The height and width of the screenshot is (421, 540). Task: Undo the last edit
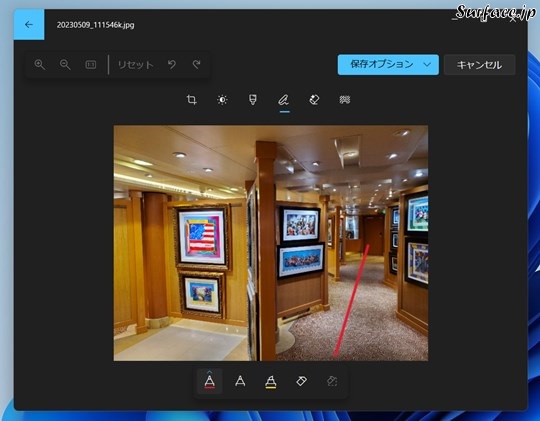[x=172, y=64]
